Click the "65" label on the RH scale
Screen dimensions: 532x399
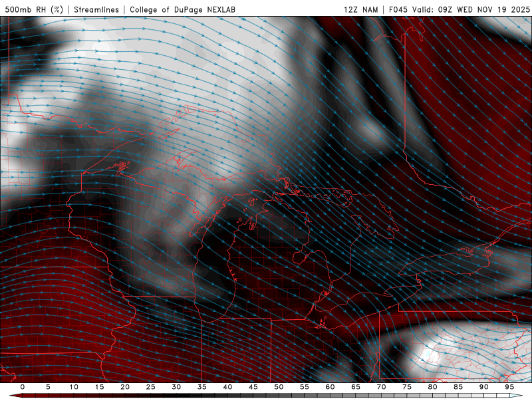356,387
